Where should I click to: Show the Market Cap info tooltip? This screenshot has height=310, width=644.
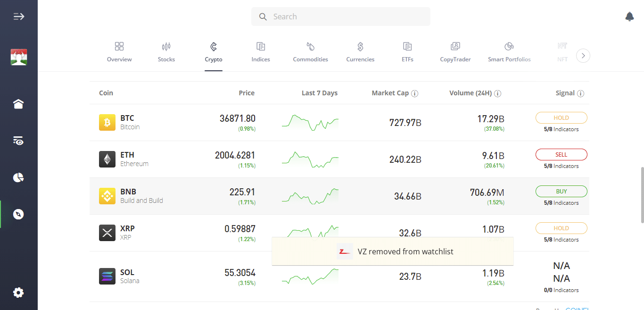coord(415,93)
